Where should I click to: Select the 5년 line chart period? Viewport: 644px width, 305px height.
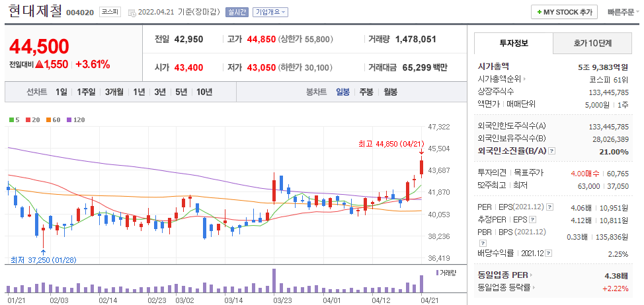[x=181, y=92]
